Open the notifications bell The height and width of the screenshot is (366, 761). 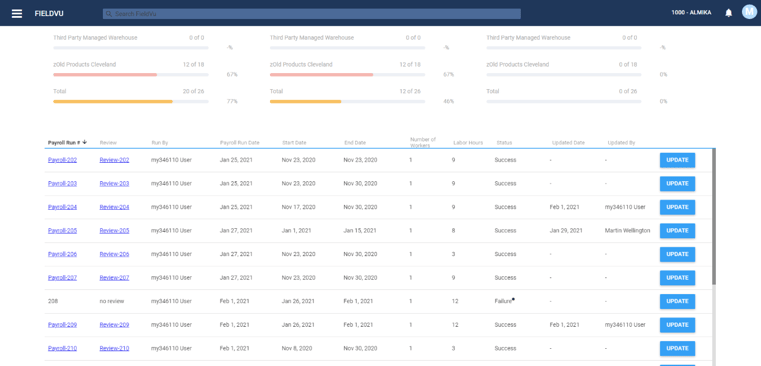point(728,13)
